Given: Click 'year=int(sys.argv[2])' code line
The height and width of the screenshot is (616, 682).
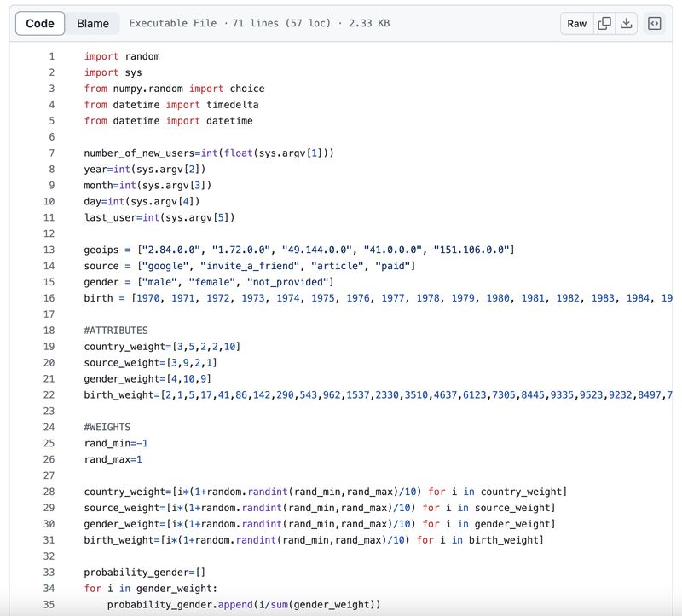Looking at the screenshot, I should pos(145,169).
